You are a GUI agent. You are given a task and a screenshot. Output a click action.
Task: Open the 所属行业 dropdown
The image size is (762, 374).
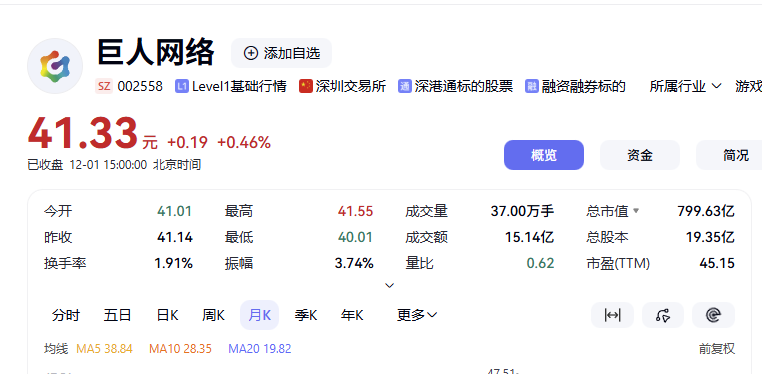(x=685, y=86)
